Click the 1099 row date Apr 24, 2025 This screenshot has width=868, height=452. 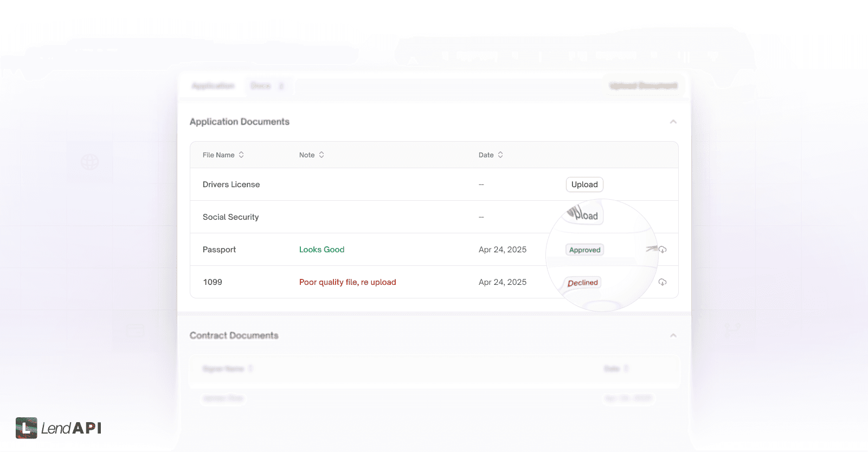click(503, 282)
